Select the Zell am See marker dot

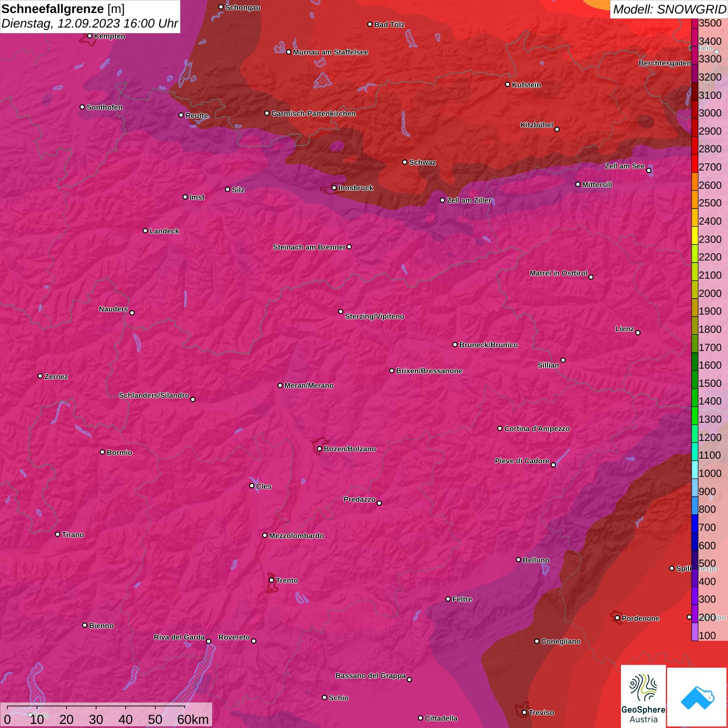point(648,171)
